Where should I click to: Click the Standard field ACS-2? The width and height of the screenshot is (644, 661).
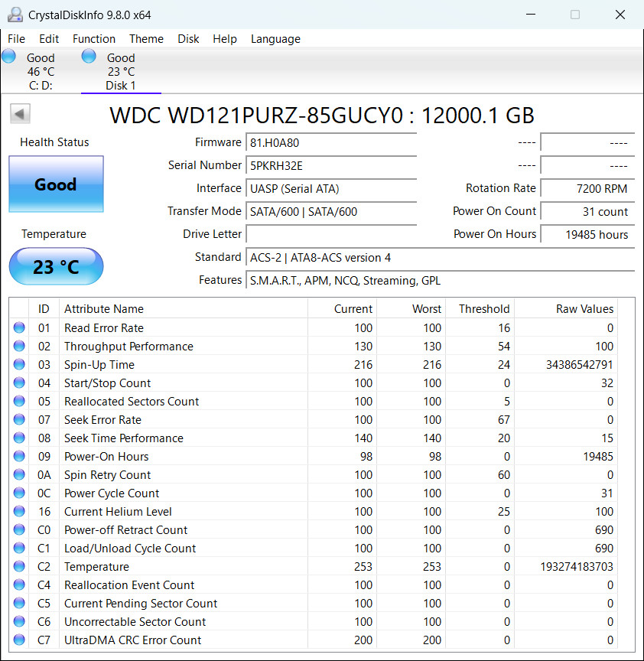point(440,257)
